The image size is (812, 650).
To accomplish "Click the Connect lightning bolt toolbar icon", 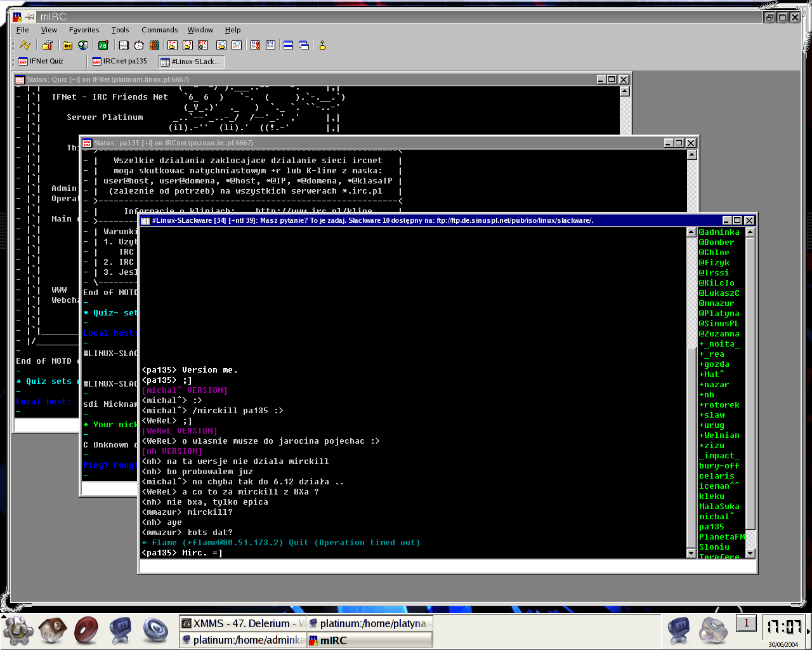I will click(x=25, y=45).
